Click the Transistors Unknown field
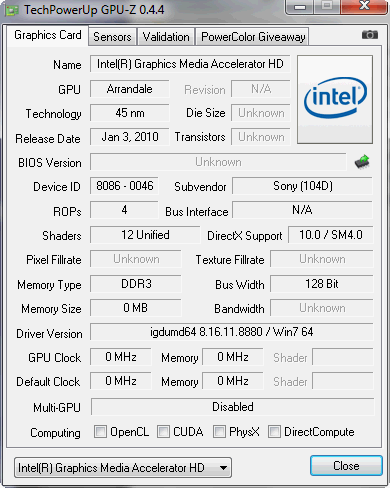 click(x=261, y=137)
